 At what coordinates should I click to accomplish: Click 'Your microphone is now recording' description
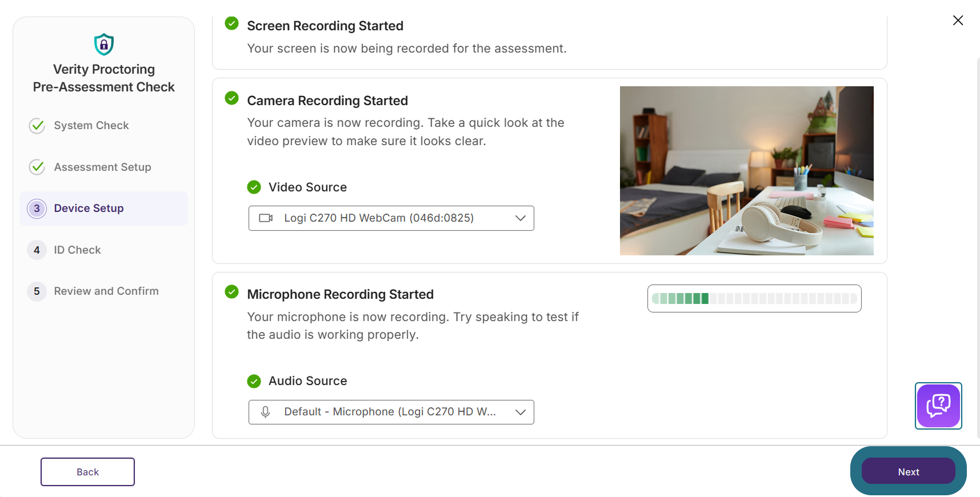[x=413, y=326]
